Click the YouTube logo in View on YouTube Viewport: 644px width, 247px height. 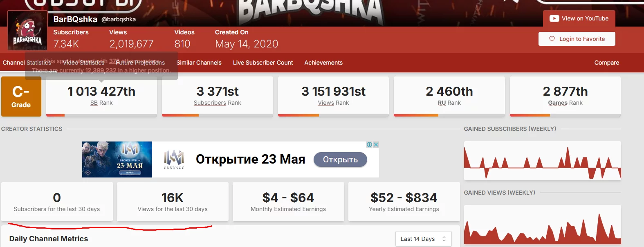pos(554,18)
